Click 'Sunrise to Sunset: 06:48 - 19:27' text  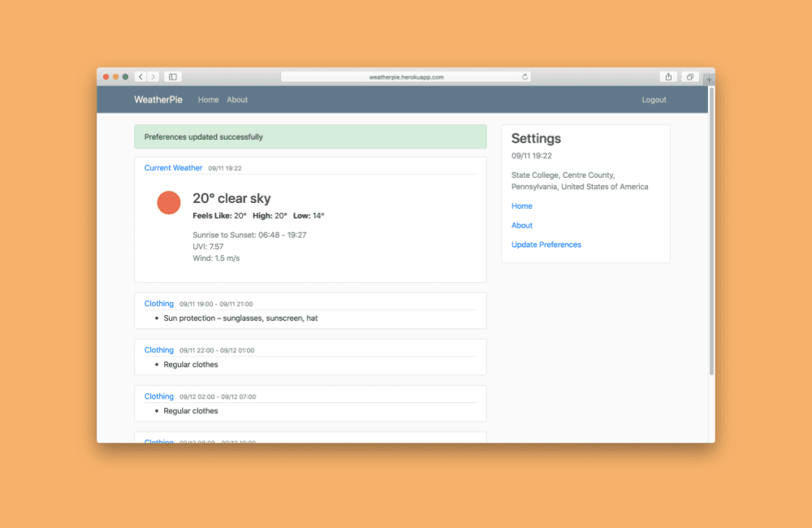click(x=249, y=235)
